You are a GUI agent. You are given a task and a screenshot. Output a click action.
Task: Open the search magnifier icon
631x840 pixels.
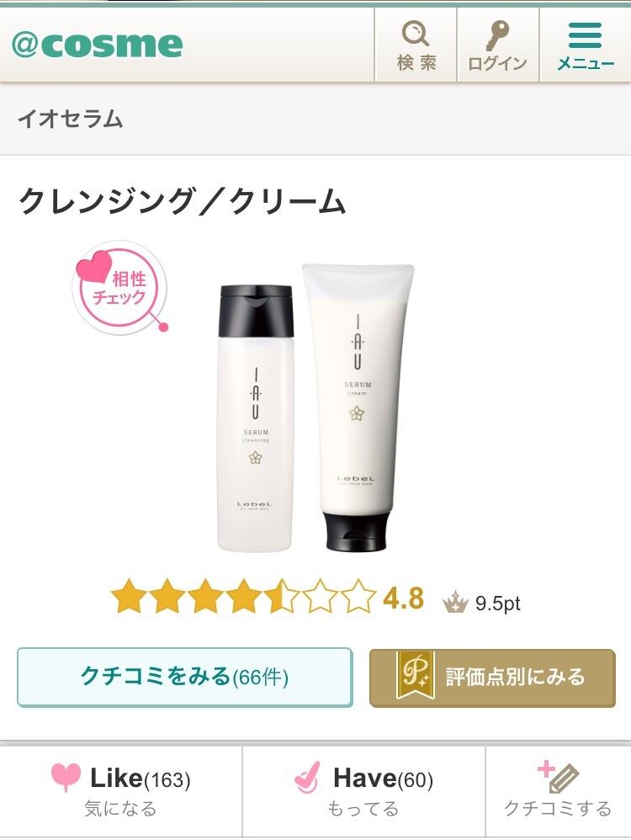[x=416, y=34]
